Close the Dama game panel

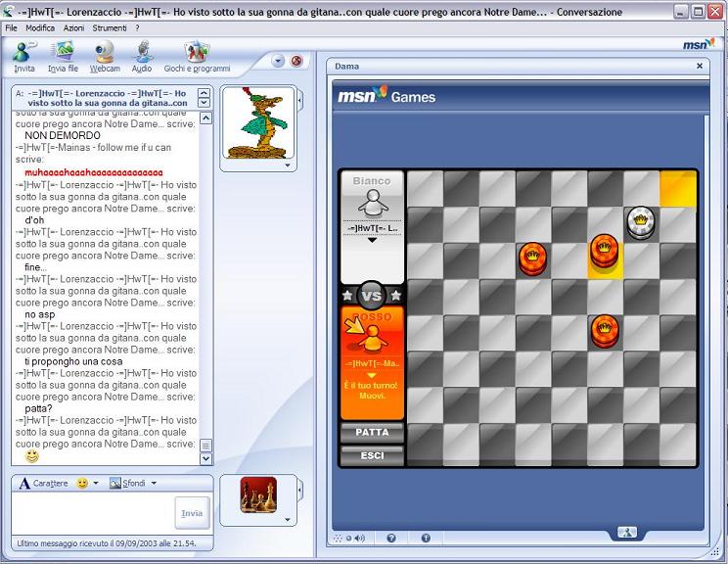pyautogui.click(x=700, y=66)
